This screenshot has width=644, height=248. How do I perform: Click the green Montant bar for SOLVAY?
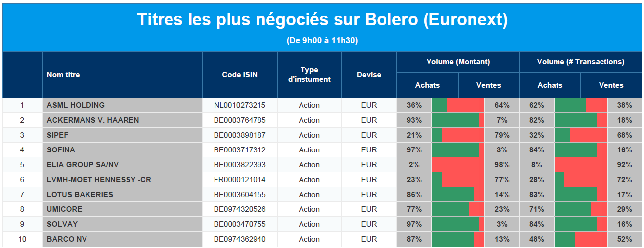[455, 224]
